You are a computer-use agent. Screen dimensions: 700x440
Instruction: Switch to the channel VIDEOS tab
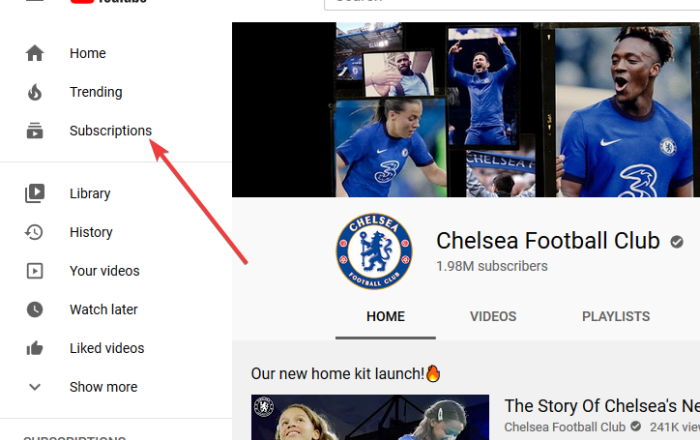(x=493, y=316)
